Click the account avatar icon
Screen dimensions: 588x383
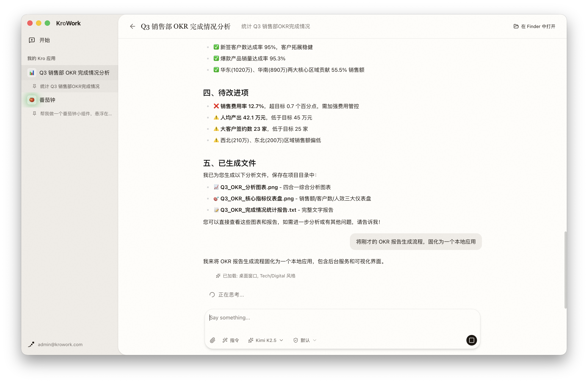pyautogui.click(x=31, y=345)
